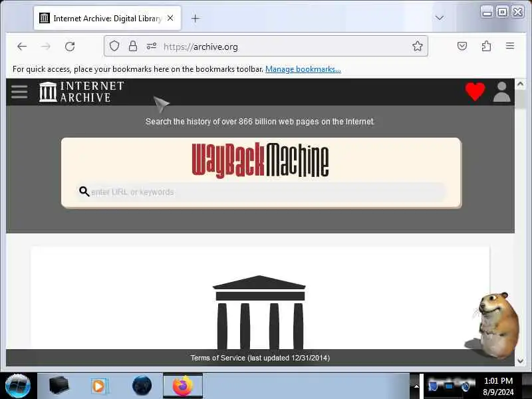Viewport: 532px width, 399px height.
Task: Click the Wayback Machine logo
Action: pyautogui.click(x=260, y=160)
